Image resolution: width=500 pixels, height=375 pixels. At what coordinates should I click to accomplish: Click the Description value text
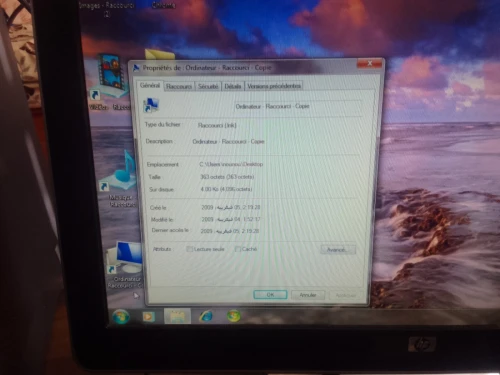(x=228, y=141)
